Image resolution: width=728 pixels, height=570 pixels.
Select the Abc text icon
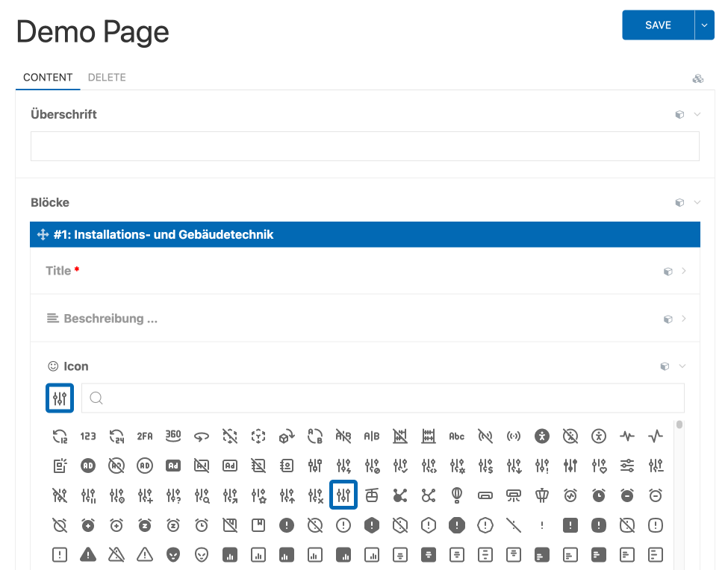pos(457,436)
